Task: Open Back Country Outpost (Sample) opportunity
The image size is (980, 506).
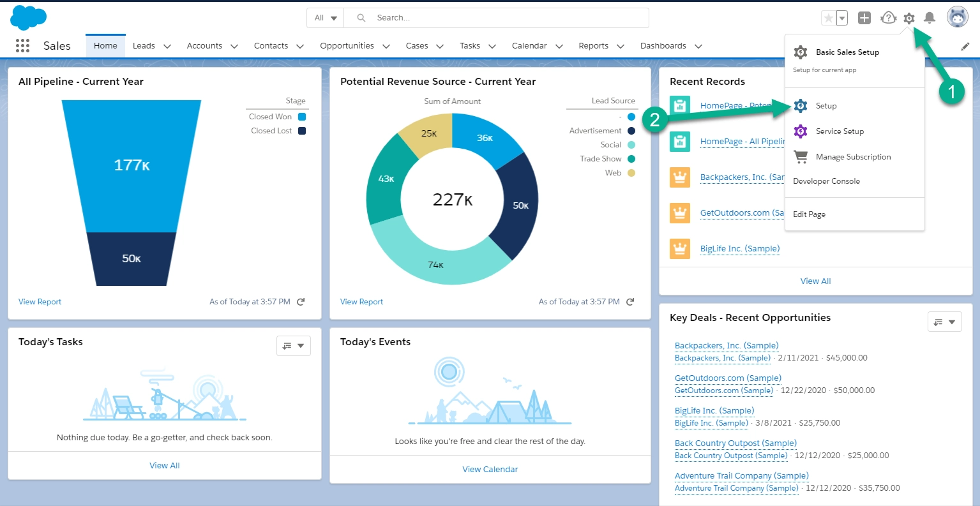Action: coord(735,443)
